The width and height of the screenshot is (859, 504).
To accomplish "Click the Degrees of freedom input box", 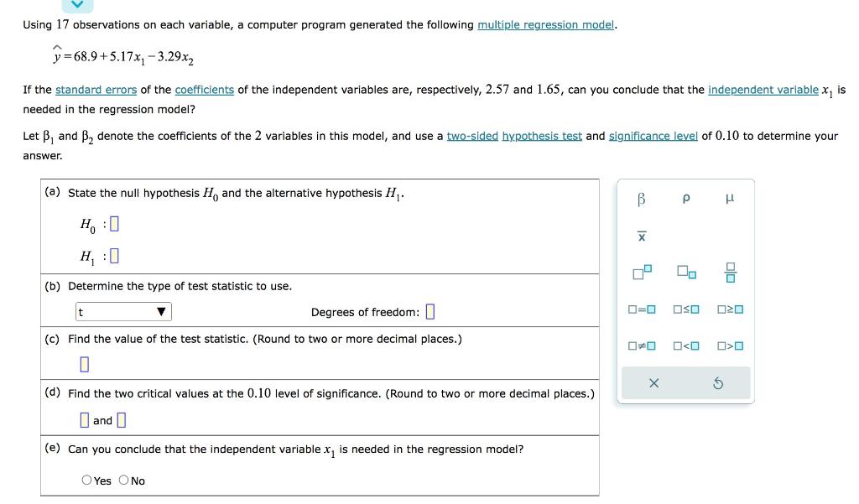I will 429,311.
